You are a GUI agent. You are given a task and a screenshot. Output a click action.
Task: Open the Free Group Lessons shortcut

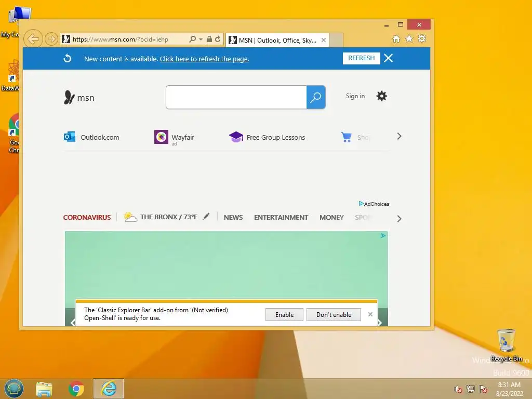pyautogui.click(x=267, y=137)
